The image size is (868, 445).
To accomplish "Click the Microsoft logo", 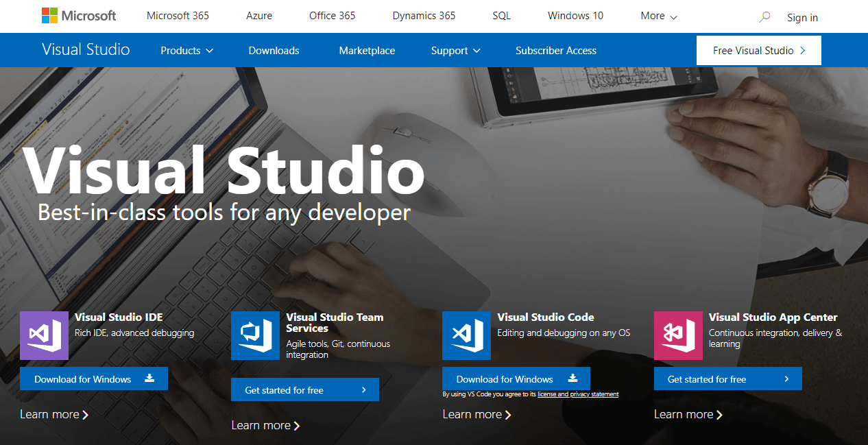I will [x=79, y=16].
